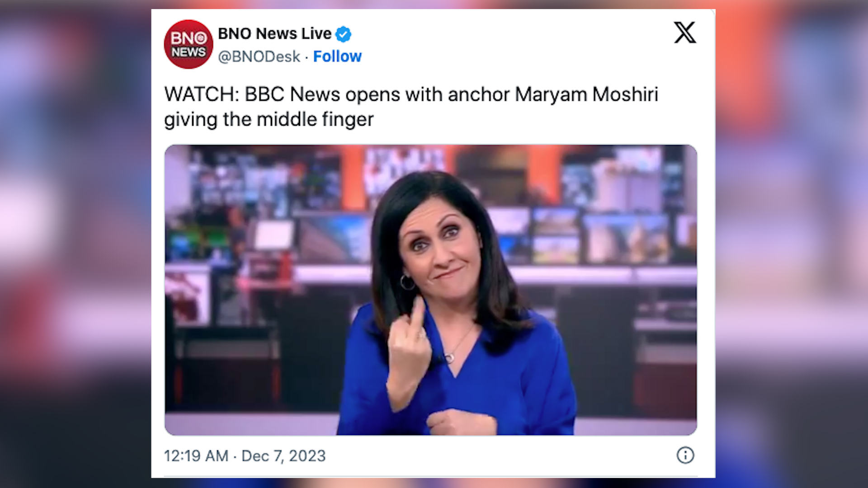Click the phrase 'giving the middle finger'

point(269,120)
